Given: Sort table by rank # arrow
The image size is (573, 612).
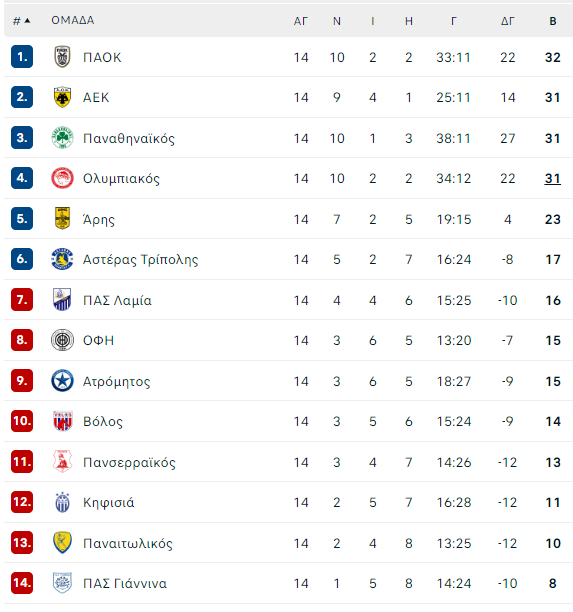Looking at the screenshot, I should [22, 21].
